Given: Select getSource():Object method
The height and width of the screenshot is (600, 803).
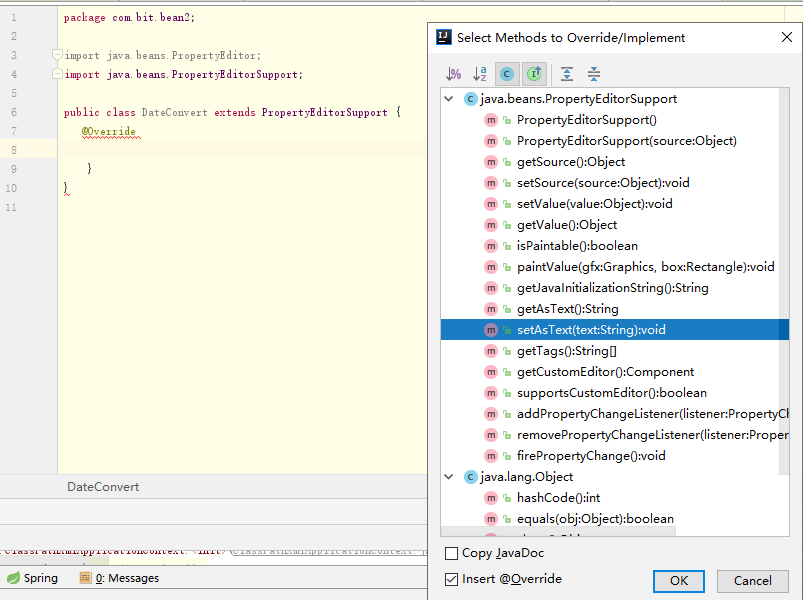Looking at the screenshot, I should (x=570, y=162).
